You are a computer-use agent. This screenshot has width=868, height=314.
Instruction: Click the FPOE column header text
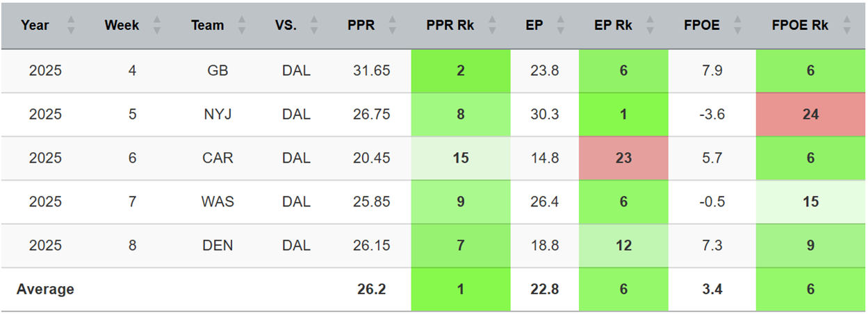pos(702,26)
